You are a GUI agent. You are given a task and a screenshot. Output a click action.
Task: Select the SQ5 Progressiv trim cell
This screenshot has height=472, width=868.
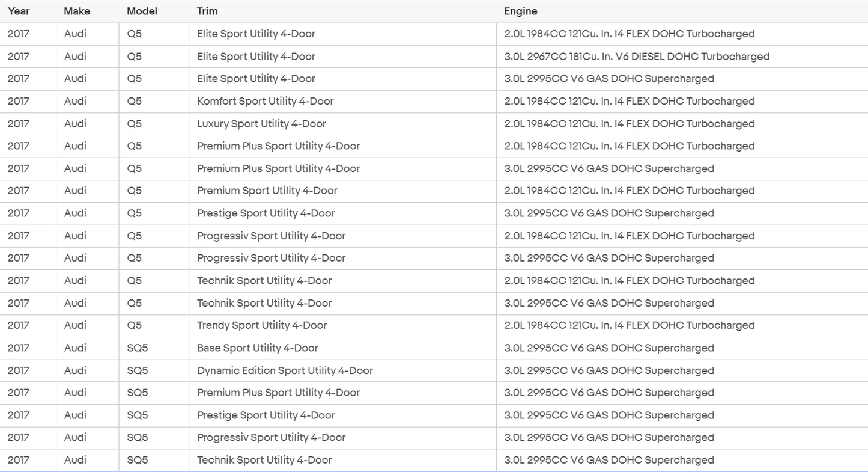[343, 438]
